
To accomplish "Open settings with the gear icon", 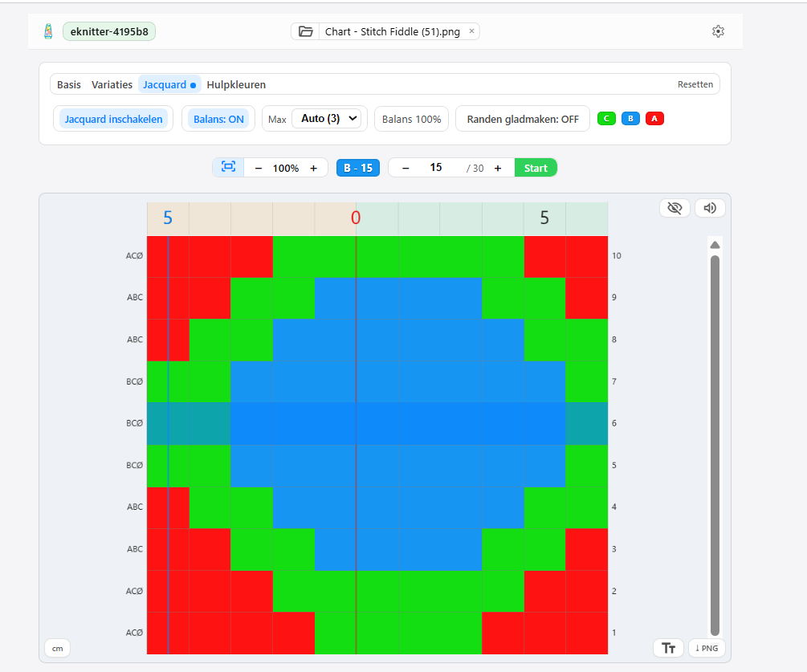I will pos(718,31).
